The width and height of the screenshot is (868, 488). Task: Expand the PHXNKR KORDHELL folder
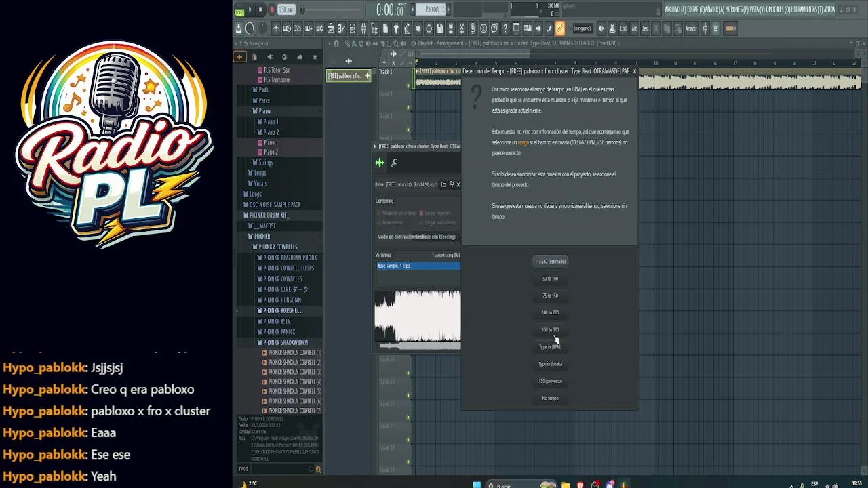[x=282, y=310]
